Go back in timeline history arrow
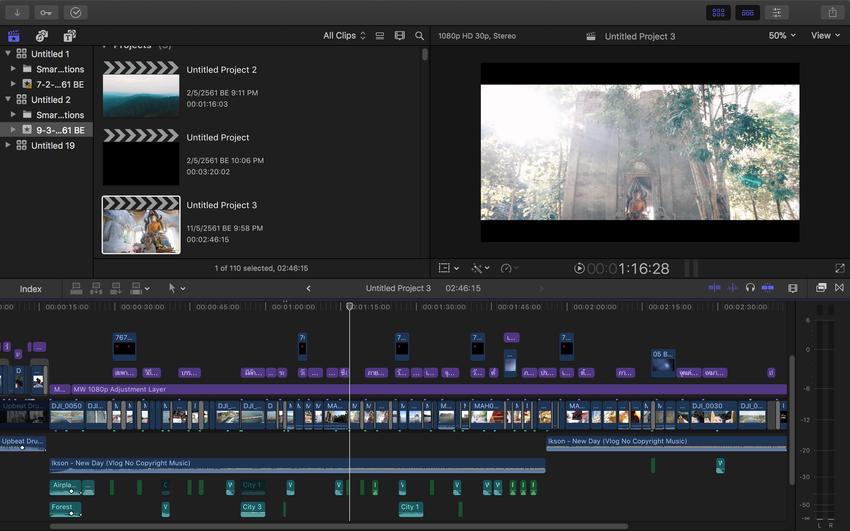The width and height of the screenshot is (850, 531). point(308,288)
